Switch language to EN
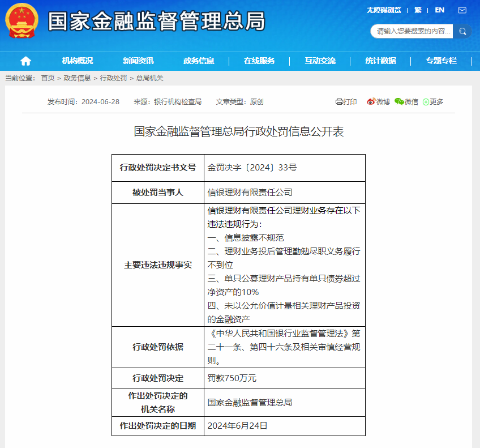The width and height of the screenshot is (480, 448). click(440, 10)
